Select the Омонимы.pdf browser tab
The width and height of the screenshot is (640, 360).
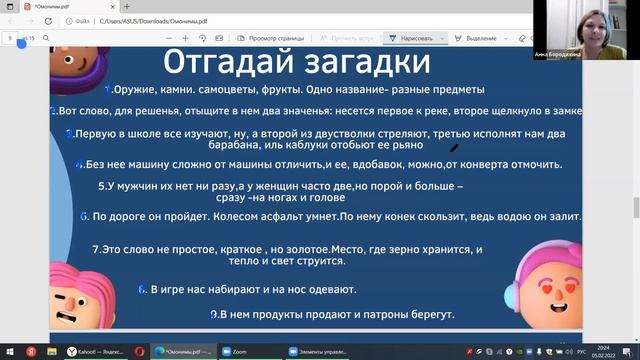pos(69,7)
